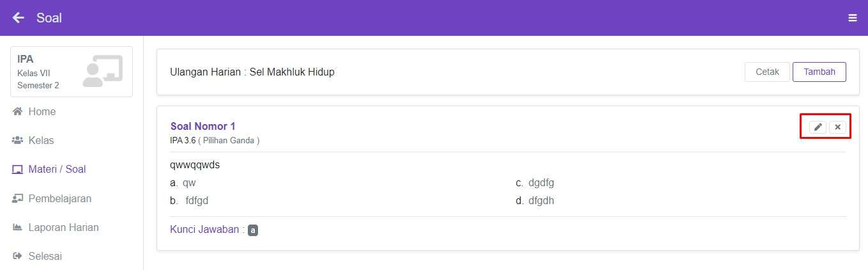
Task: Click the Materi / Soal laptop icon
Action: point(18,170)
